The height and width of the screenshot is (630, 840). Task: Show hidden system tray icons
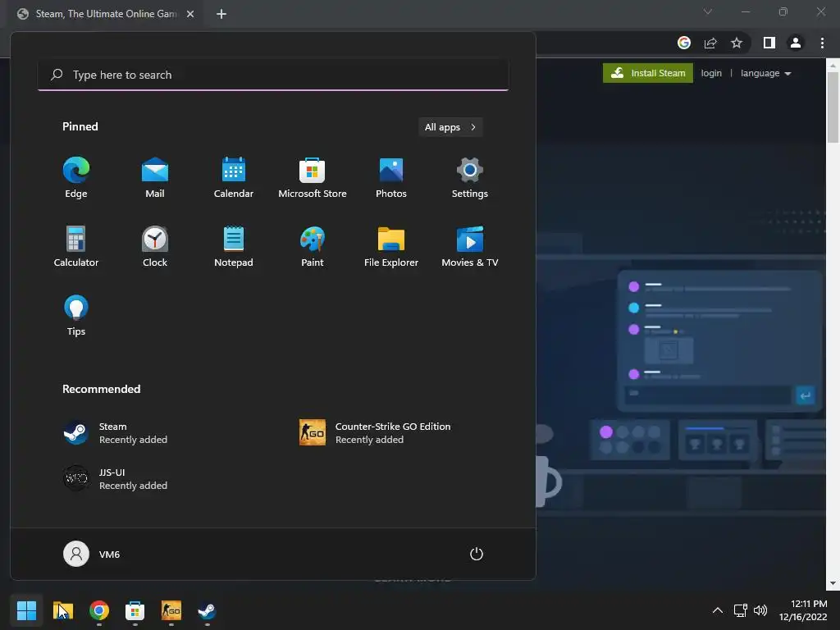tap(717, 610)
